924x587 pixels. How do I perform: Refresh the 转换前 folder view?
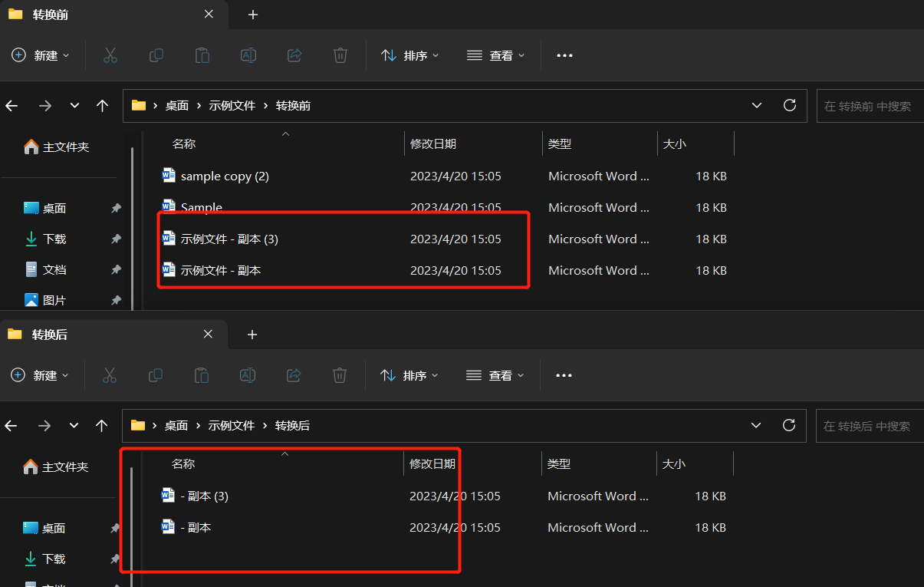(x=789, y=105)
